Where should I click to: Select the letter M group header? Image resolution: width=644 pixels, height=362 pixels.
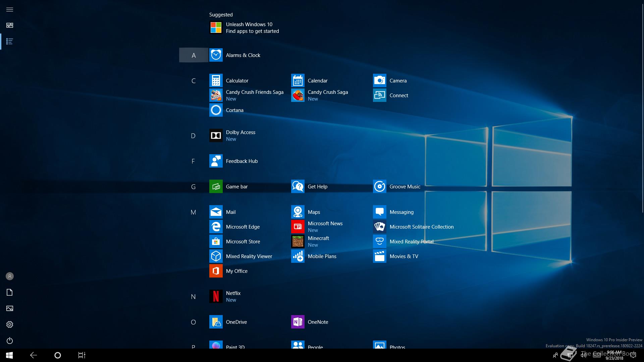(193, 212)
